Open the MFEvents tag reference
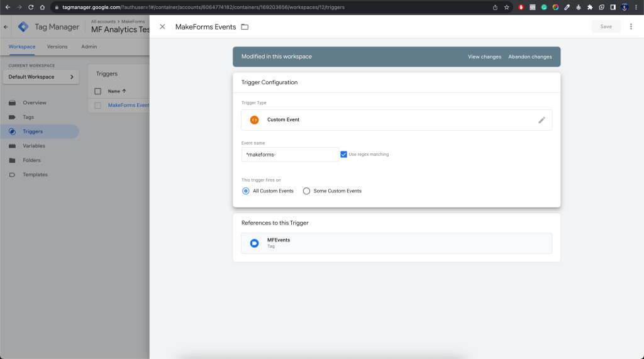The image size is (644, 359). point(396,243)
